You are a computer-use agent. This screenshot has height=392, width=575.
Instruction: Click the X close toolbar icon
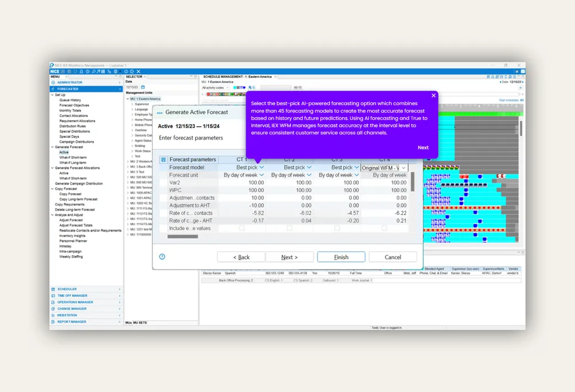click(138, 71)
